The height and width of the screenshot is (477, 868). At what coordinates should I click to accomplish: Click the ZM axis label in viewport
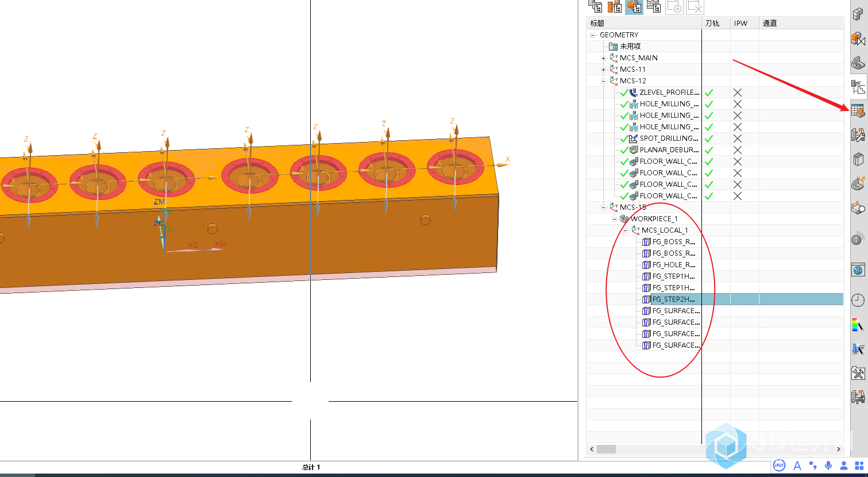click(x=159, y=202)
